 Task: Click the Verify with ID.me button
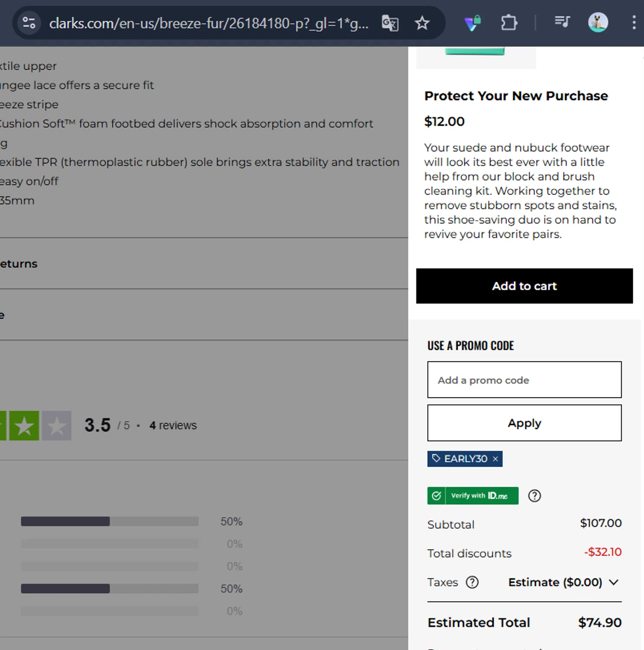[472, 496]
